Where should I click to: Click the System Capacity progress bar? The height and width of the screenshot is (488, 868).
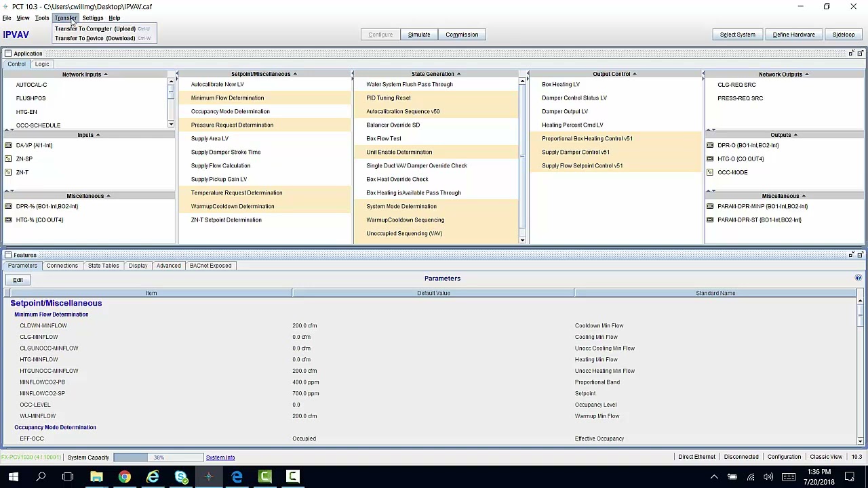(158, 457)
